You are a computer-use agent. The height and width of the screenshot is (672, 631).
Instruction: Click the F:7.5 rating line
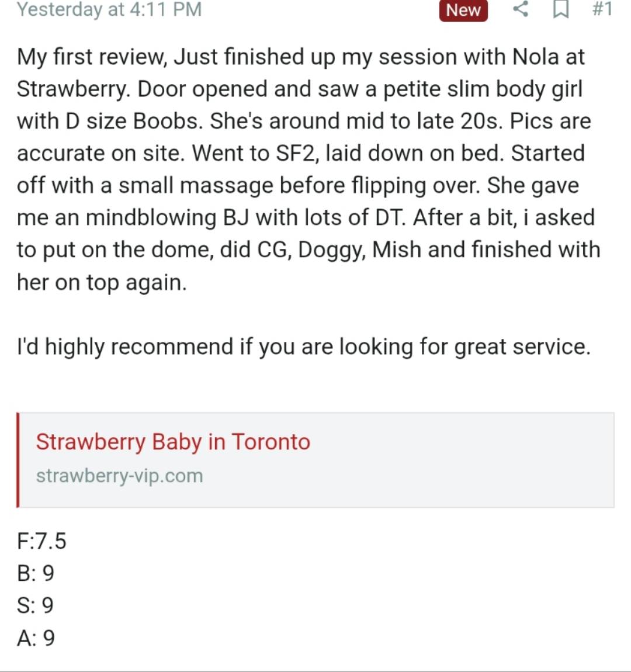[x=41, y=541]
